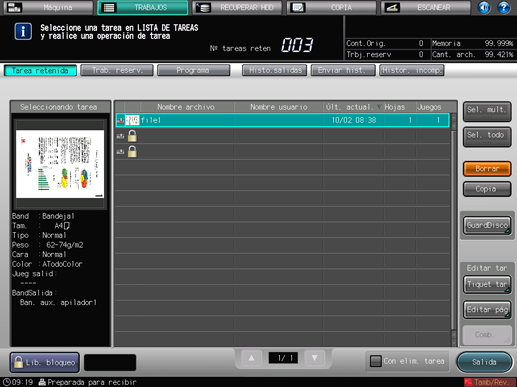517x387 pixels.
Task: Open Editar pág button
Action: click(487, 310)
